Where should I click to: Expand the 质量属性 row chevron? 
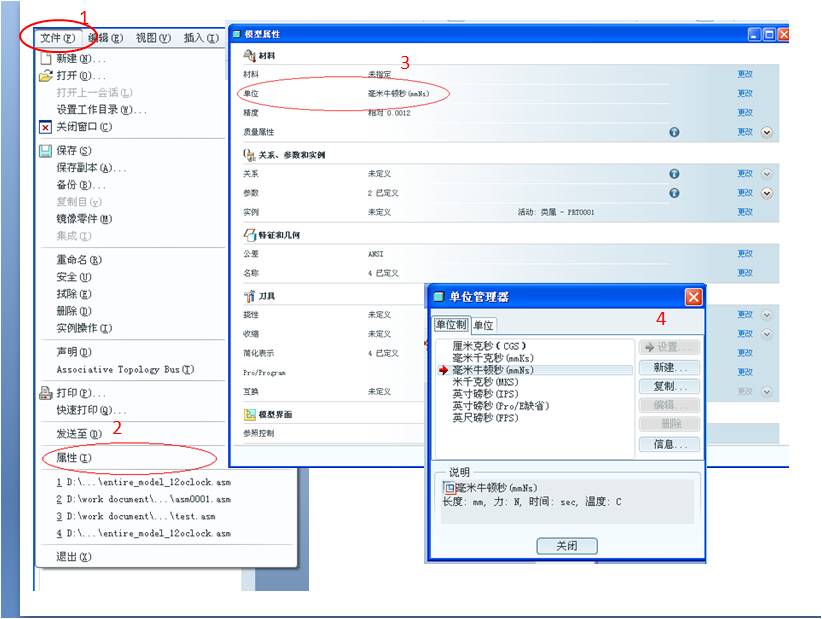coord(766,132)
